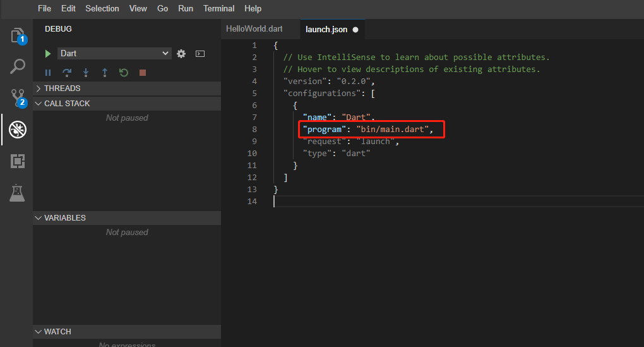
Task: Open the Help menu
Action: (253, 9)
